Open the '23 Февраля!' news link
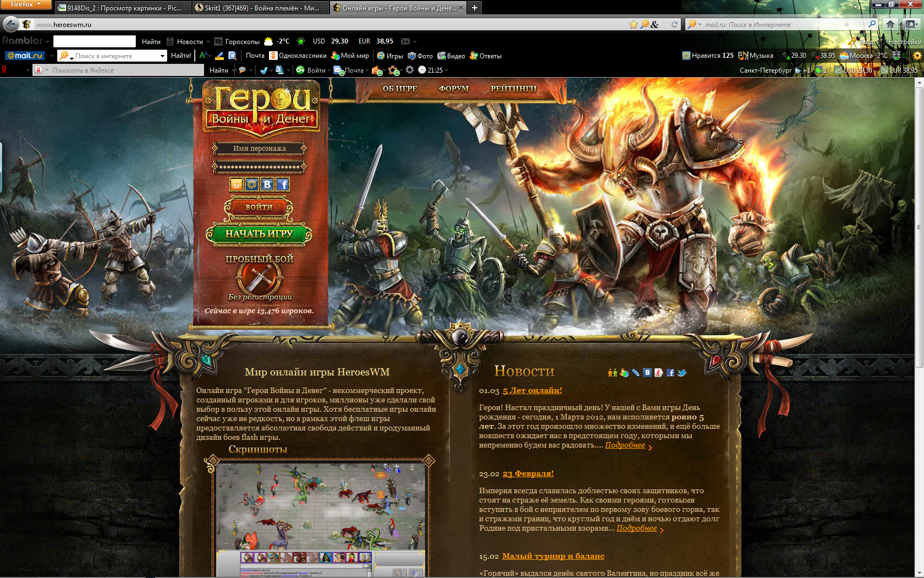This screenshot has height=578, width=924. (x=528, y=473)
